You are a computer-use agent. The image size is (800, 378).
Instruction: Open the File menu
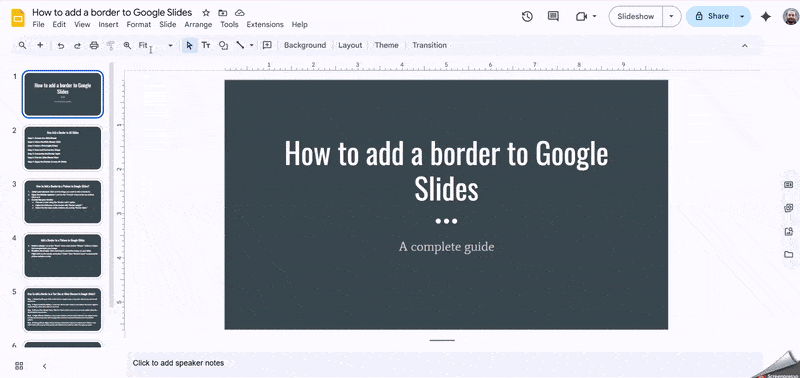click(x=38, y=24)
